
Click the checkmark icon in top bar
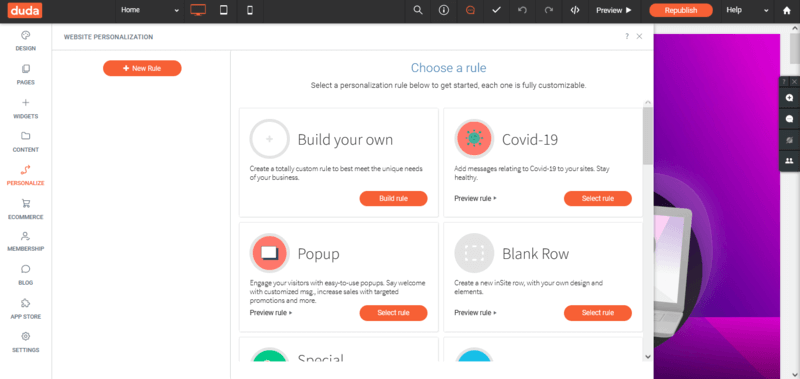point(496,10)
